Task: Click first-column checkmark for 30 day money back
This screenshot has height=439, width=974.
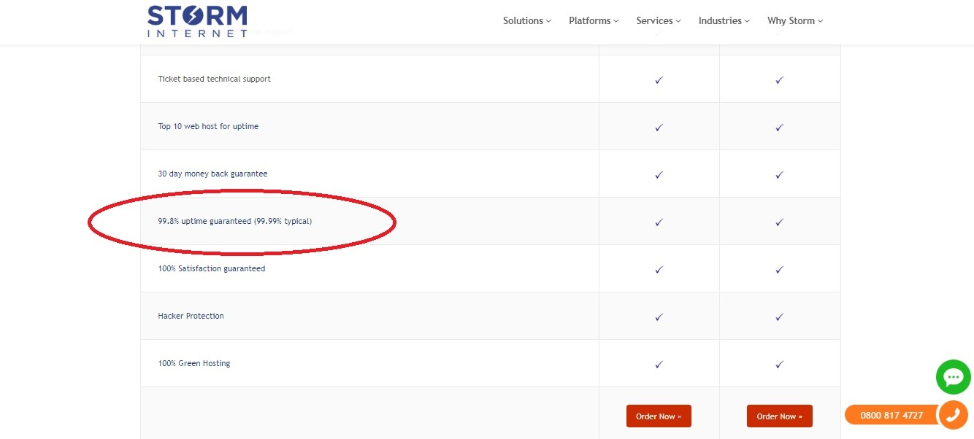Action: point(658,175)
